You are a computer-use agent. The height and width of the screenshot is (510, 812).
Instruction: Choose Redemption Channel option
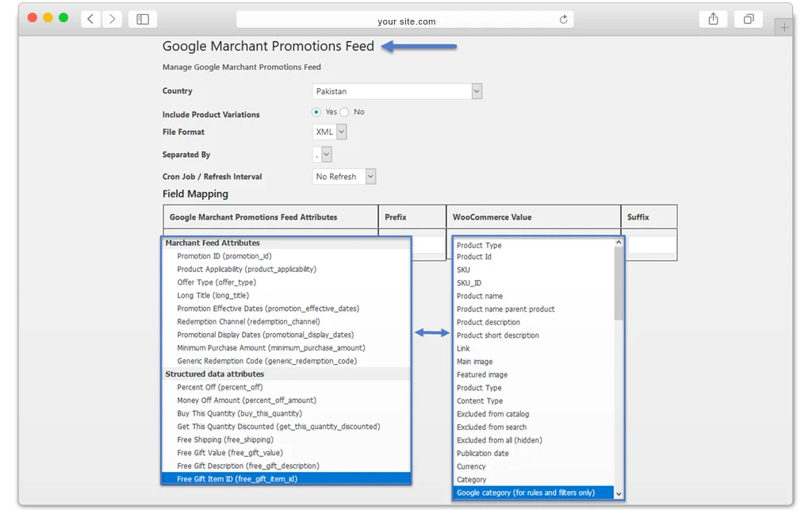coord(286,321)
